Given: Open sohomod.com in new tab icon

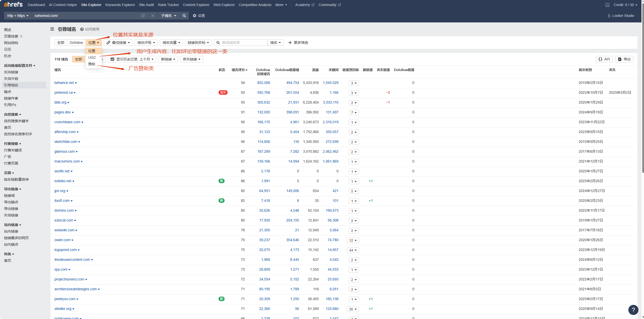Looking at the screenshot, I should [143, 16].
